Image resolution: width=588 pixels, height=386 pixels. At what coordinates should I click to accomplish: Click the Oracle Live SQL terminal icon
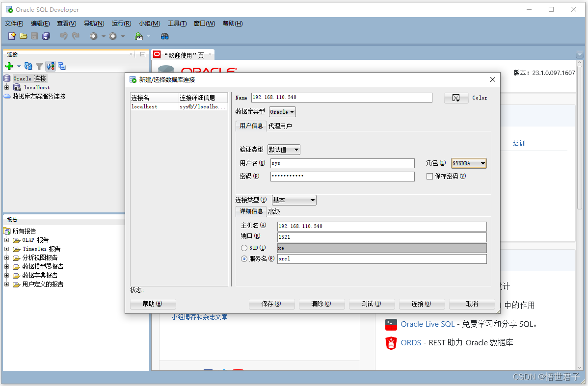tap(391, 324)
